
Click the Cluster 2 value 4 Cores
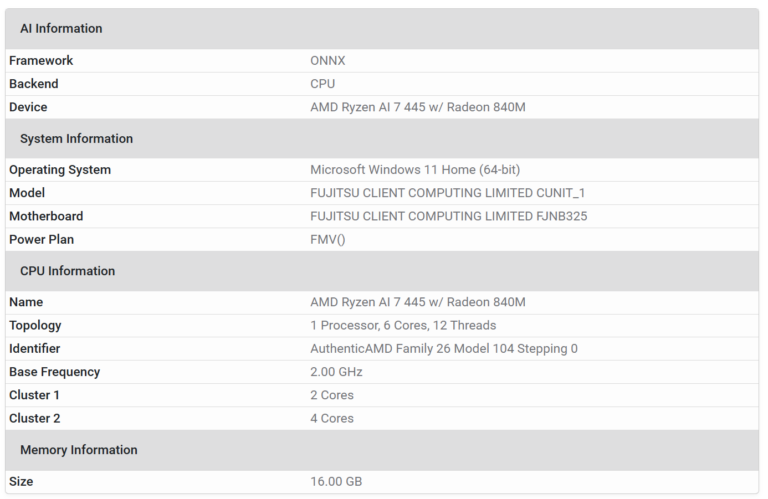332,418
